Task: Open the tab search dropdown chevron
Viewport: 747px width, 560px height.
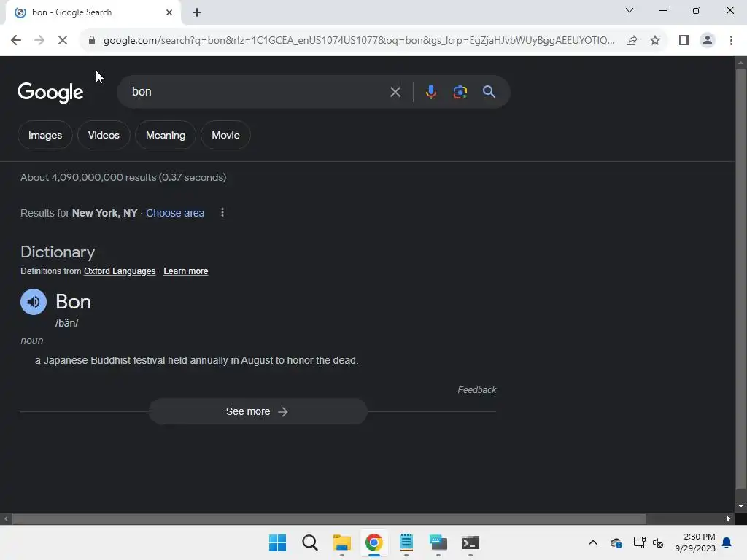Action: click(x=630, y=10)
